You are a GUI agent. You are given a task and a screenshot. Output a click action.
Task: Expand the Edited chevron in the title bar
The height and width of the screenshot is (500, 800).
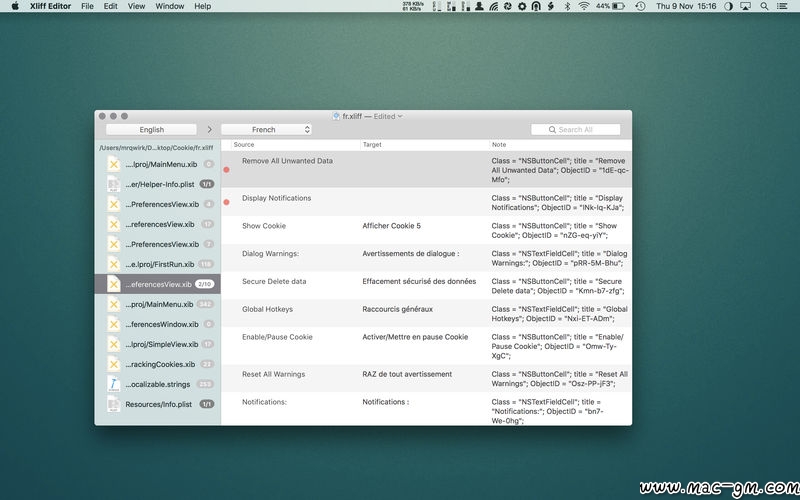pyautogui.click(x=400, y=116)
